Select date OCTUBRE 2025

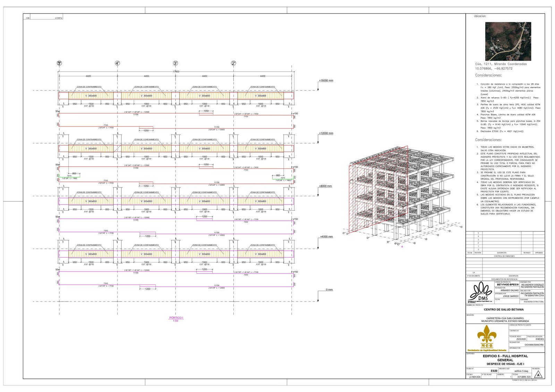[x=524, y=377]
